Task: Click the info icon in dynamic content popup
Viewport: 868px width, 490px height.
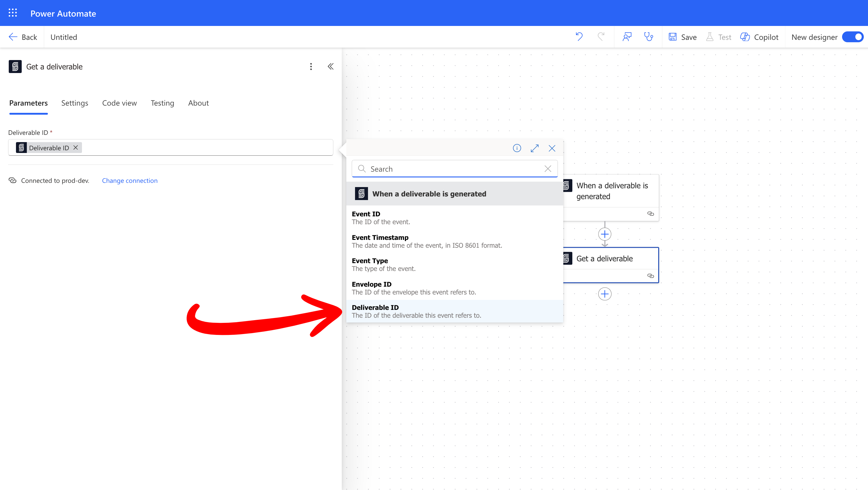Action: [517, 148]
